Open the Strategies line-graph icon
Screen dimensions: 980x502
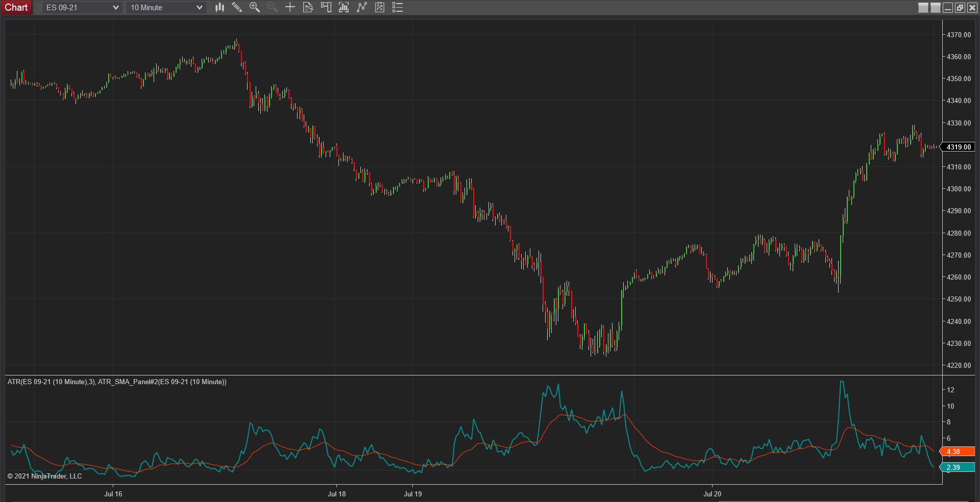coord(362,7)
